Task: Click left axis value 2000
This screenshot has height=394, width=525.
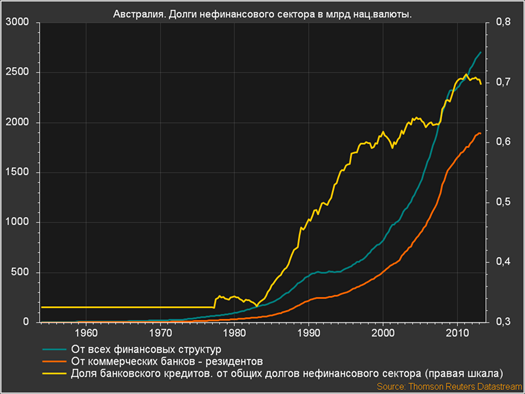Action: coord(17,122)
